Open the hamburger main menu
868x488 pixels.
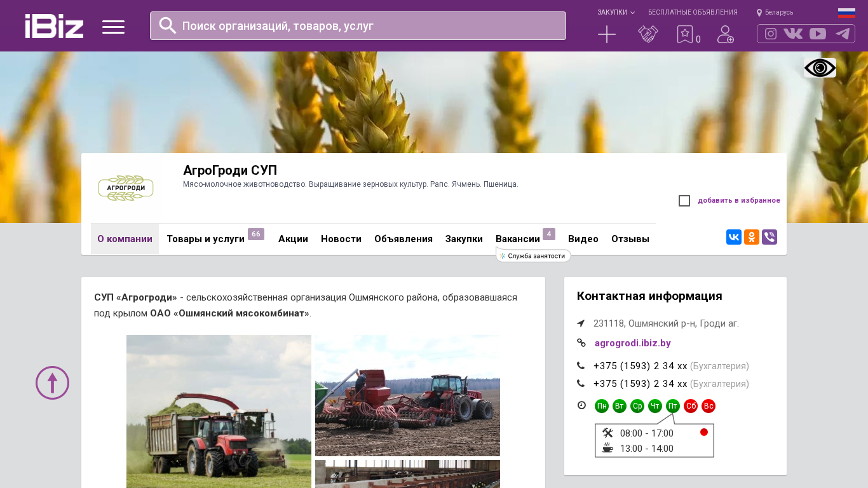(x=113, y=27)
